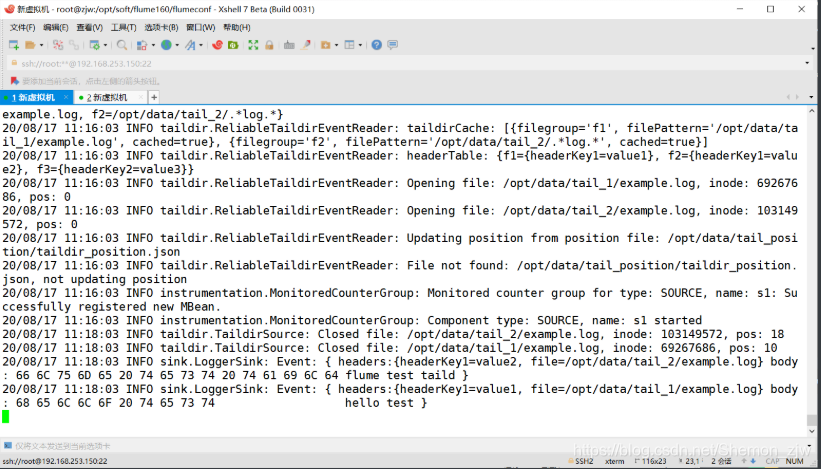Image resolution: width=821 pixels, height=469 pixels.
Task: Click the disconnect session icon
Action: point(58,46)
